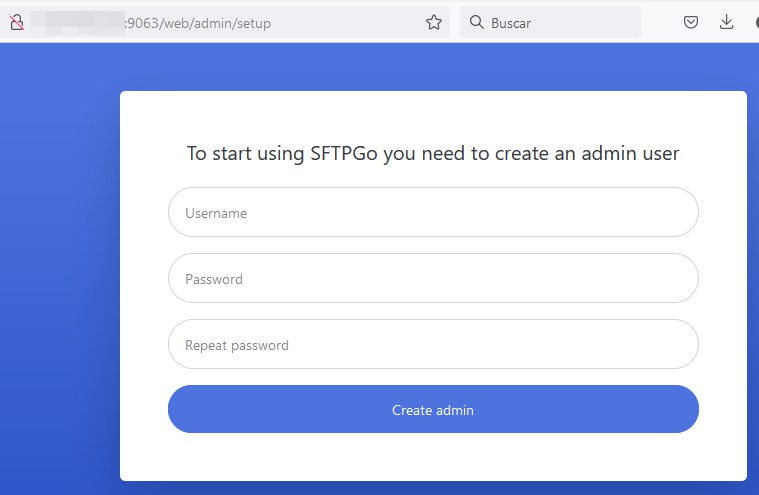Click the first Password field
This screenshot has height=495, width=759.
[433, 278]
